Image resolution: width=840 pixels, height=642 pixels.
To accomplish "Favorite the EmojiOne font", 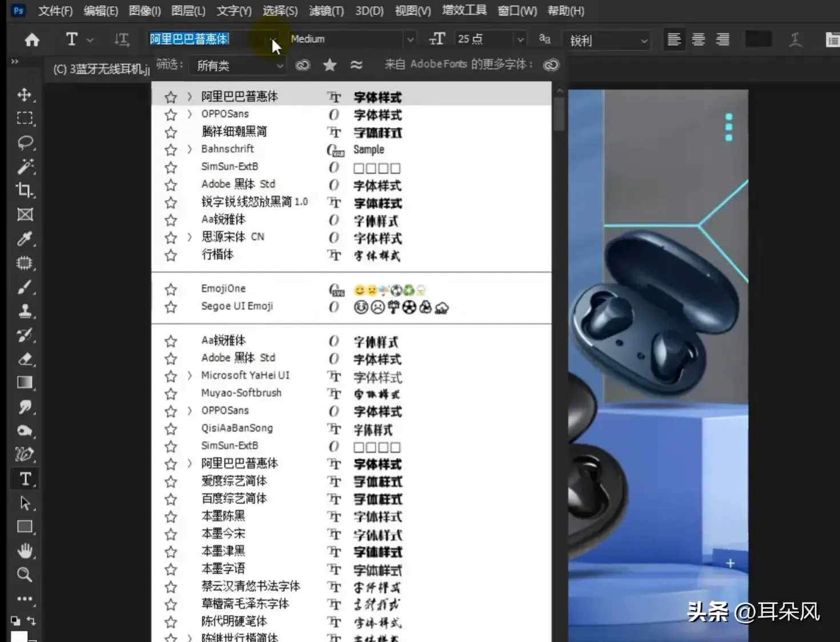I will click(x=170, y=289).
